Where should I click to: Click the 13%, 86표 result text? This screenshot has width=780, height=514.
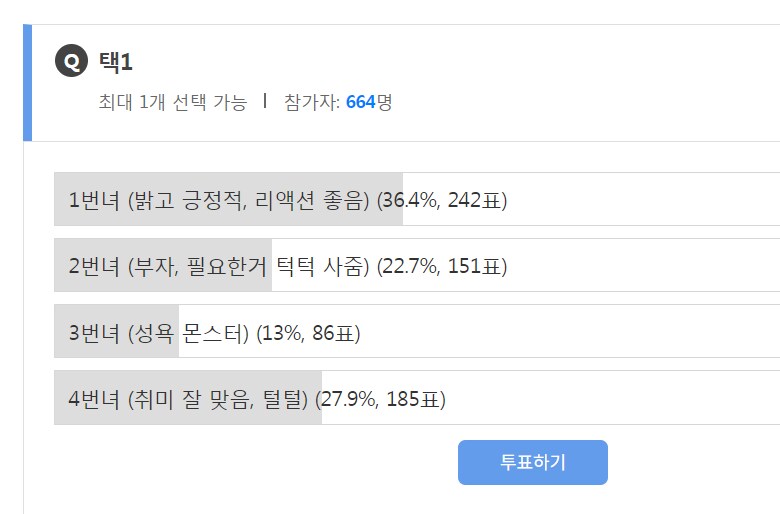pyautogui.click(x=309, y=333)
